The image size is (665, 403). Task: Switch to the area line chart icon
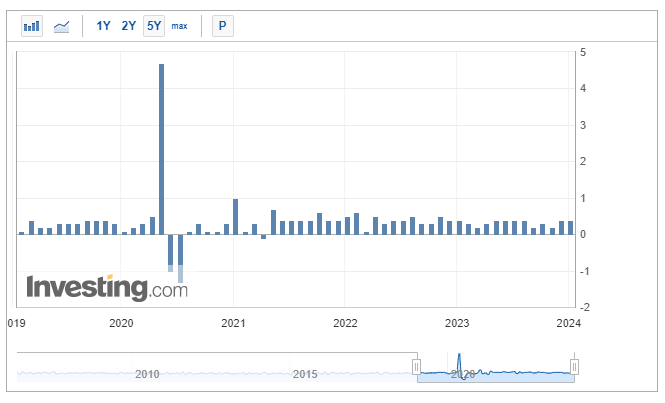pyautogui.click(x=61, y=26)
